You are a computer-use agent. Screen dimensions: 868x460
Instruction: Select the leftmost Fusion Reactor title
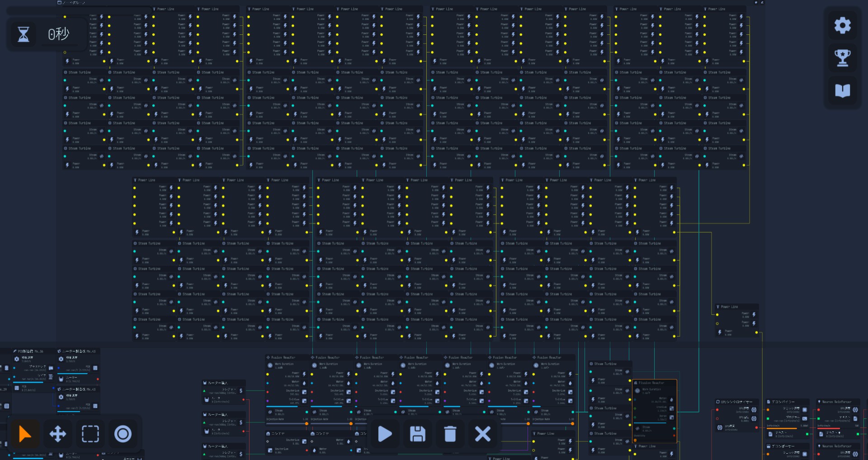(x=283, y=357)
